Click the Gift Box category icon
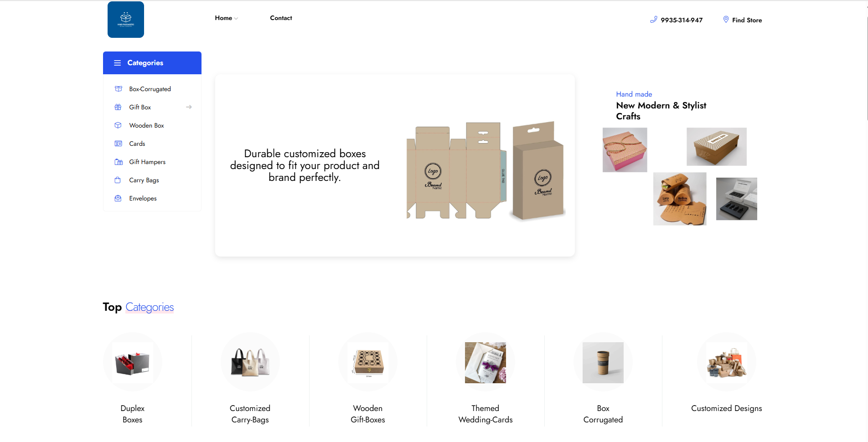 118,107
